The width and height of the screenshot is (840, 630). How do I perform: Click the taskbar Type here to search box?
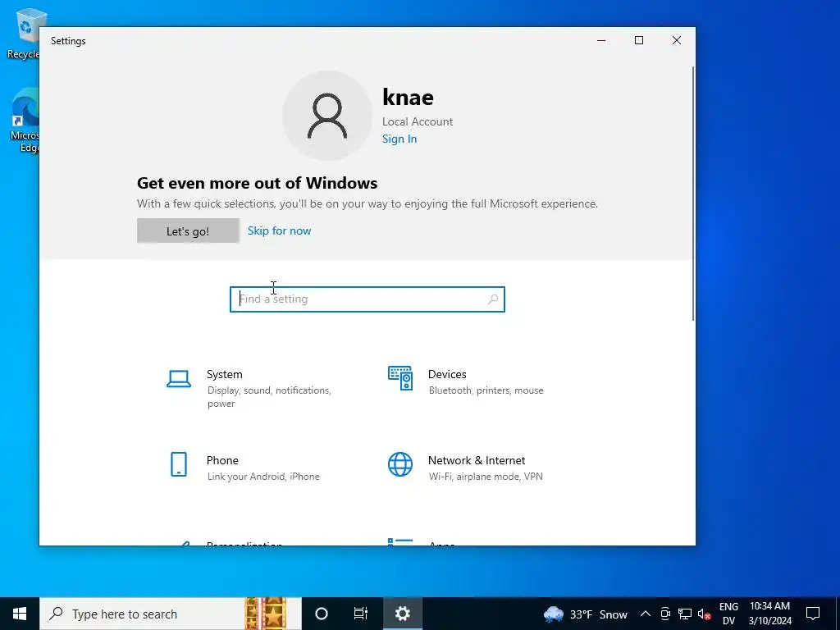171,614
